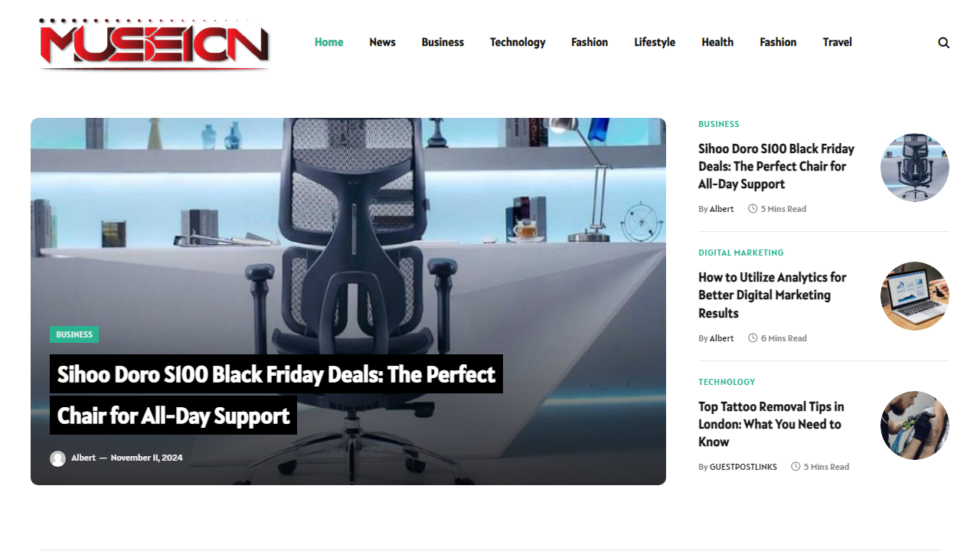Viewport: 980px width, 551px height.
Task: Click Albert's avatar icon on featured post
Action: [x=57, y=458]
